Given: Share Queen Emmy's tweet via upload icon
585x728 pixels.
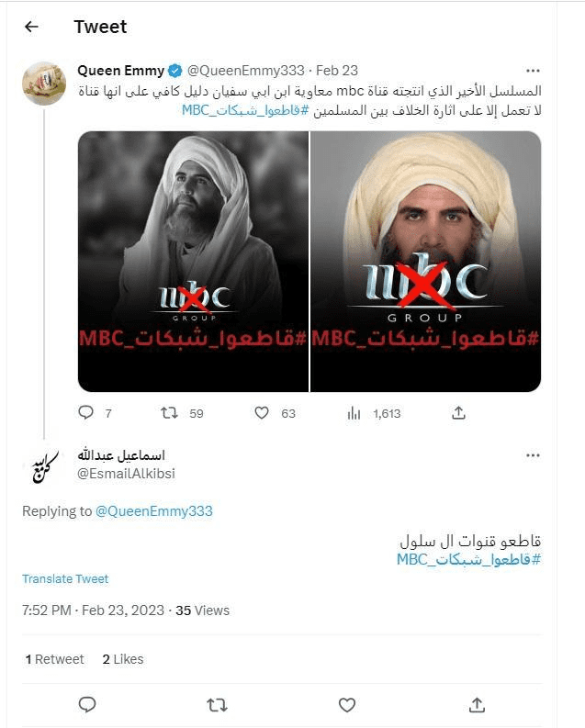Looking at the screenshot, I should pyautogui.click(x=458, y=412).
